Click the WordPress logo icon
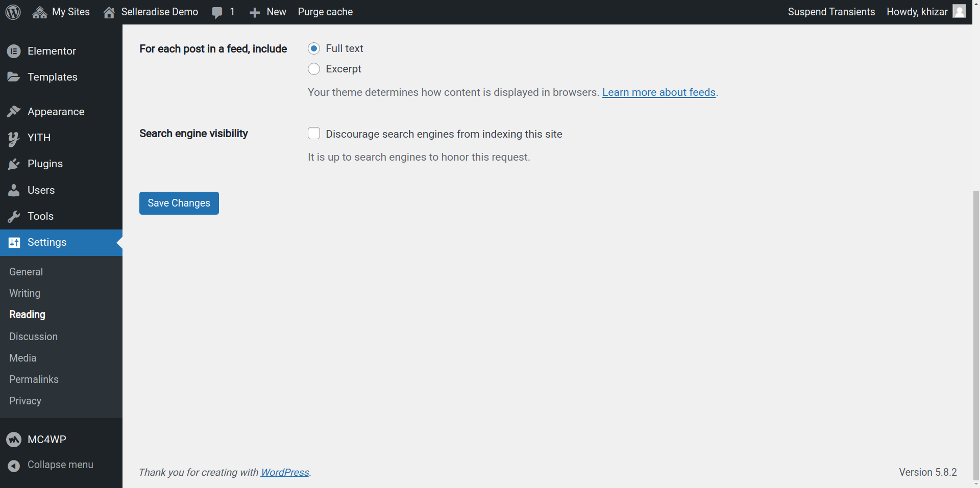 [x=13, y=12]
